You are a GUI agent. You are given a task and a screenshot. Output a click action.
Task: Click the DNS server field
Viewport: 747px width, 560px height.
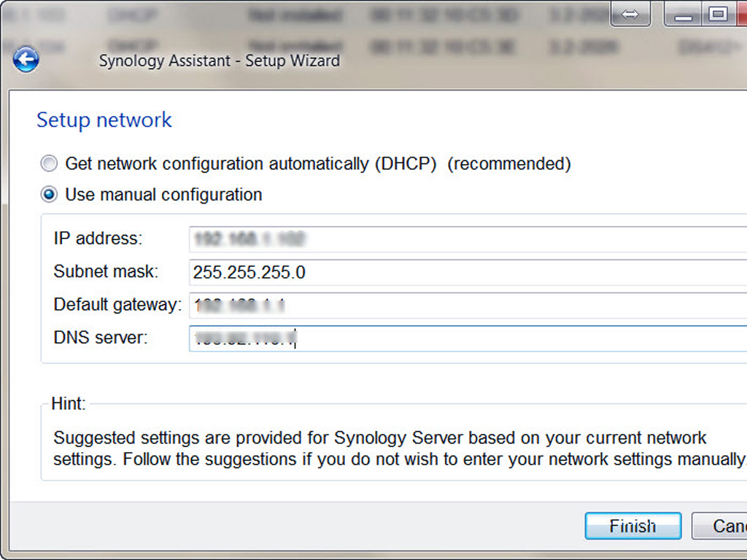pyautogui.click(x=468, y=338)
